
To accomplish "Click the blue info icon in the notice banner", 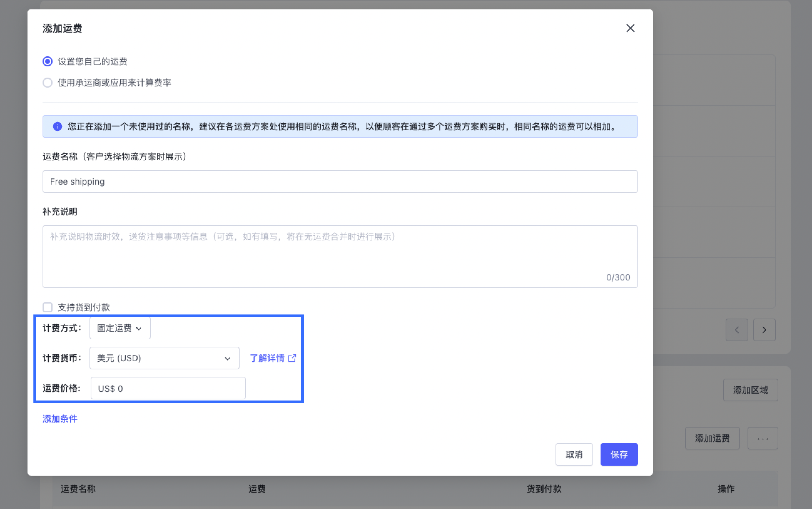I will [58, 127].
